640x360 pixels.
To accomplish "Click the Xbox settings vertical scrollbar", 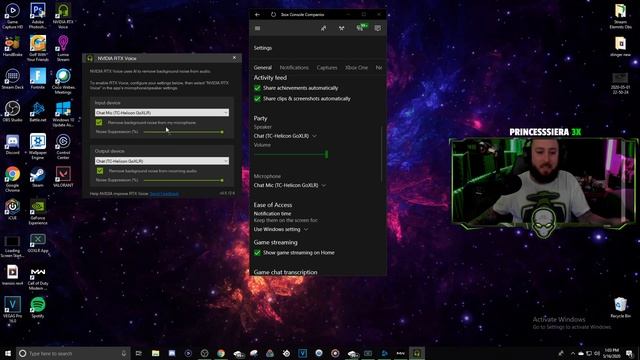I will (382, 153).
